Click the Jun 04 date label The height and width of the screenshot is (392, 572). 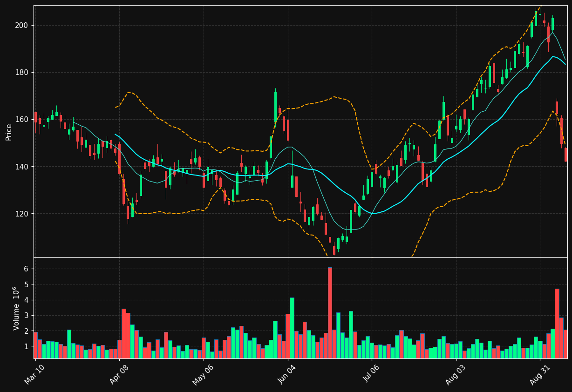287,375
